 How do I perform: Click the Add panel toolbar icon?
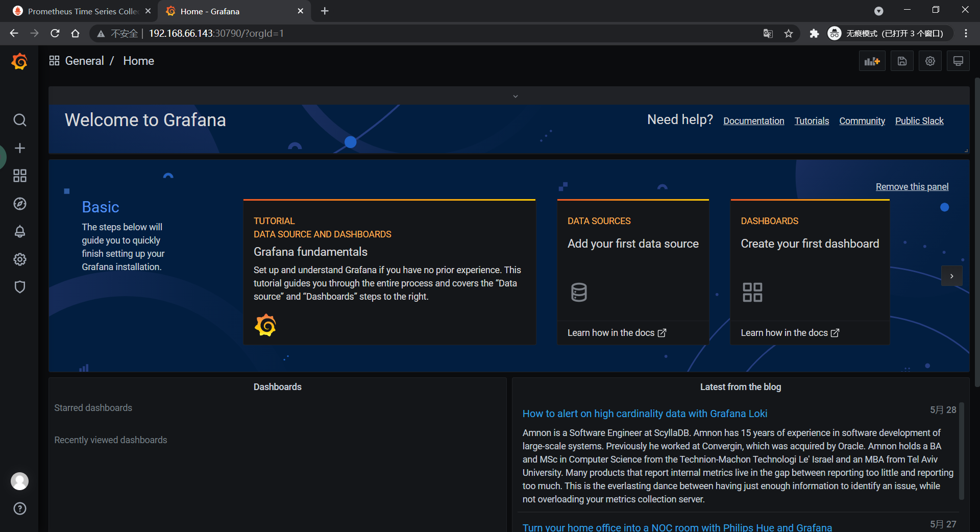[x=872, y=61]
